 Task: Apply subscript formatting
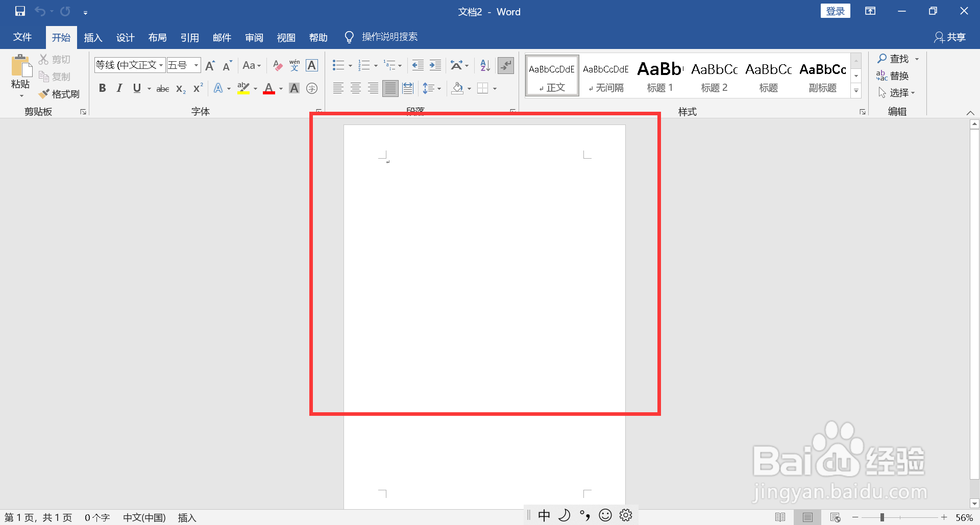coord(181,89)
